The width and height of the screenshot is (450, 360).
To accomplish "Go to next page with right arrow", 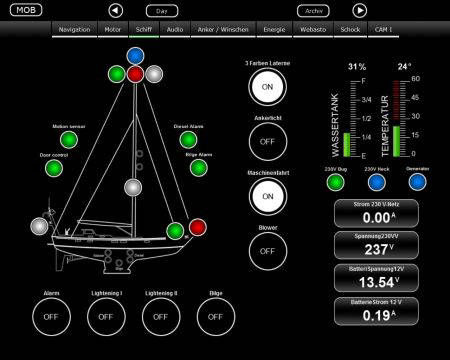I will [360, 11].
